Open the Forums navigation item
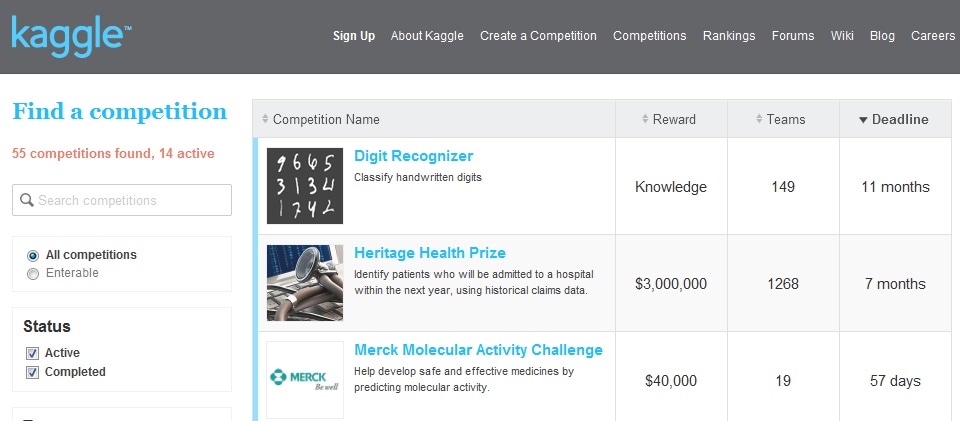This screenshot has height=421, width=960. pos(793,36)
